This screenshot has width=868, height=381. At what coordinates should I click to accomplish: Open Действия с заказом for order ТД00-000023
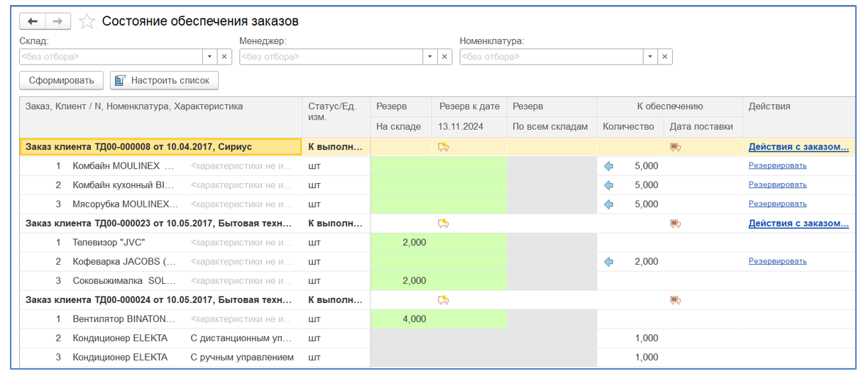tap(798, 223)
